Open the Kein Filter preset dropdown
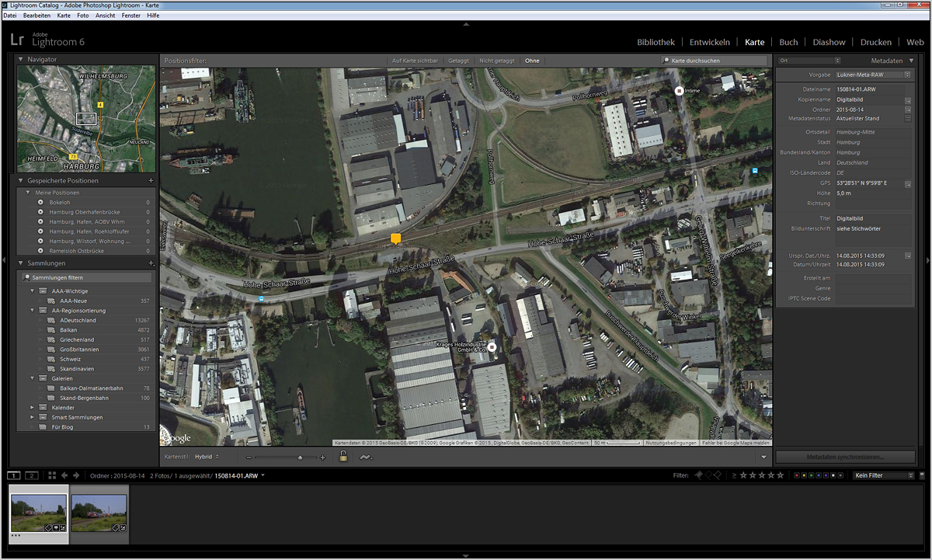932x560 pixels. point(884,475)
